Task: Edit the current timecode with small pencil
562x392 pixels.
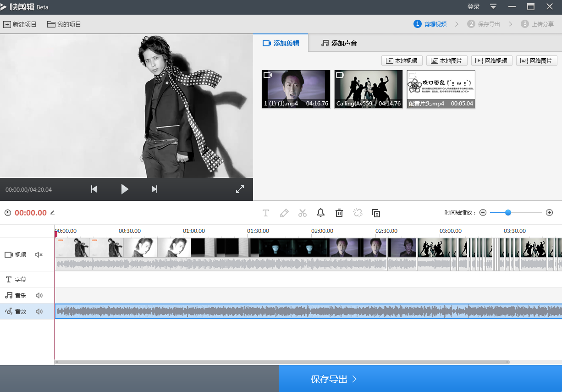Action: coord(52,213)
